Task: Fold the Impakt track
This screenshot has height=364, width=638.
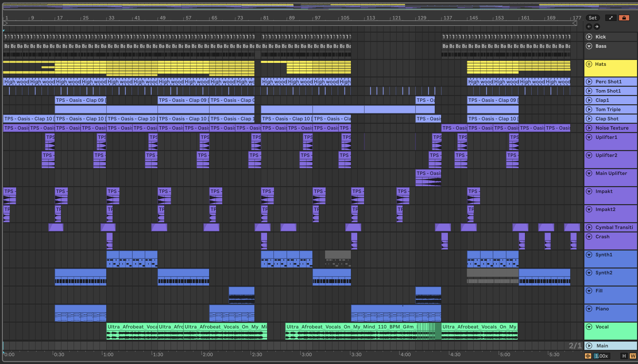Action: pyautogui.click(x=589, y=191)
